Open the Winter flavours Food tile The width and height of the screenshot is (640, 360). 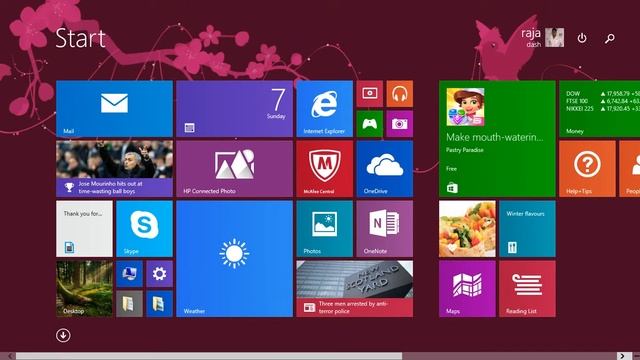(x=527, y=229)
